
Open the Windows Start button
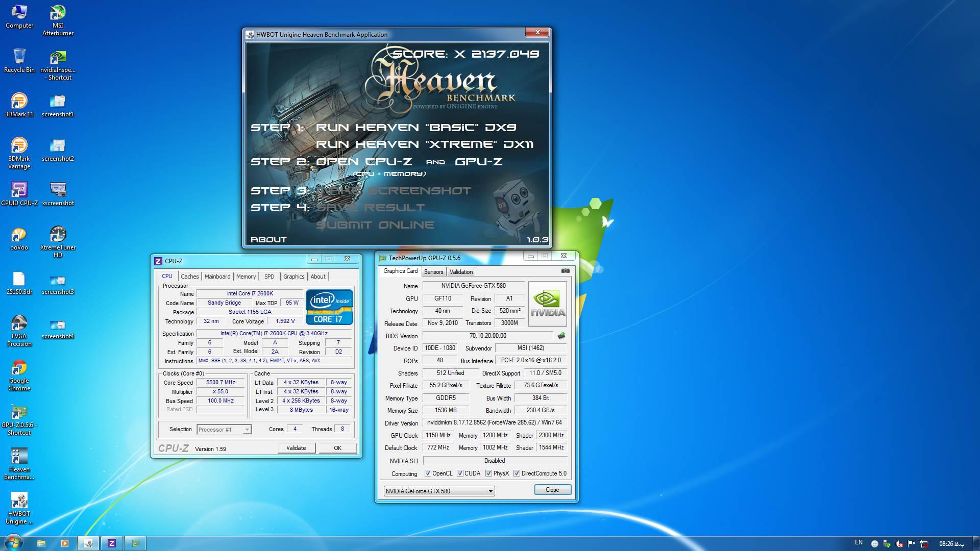pyautogui.click(x=14, y=543)
